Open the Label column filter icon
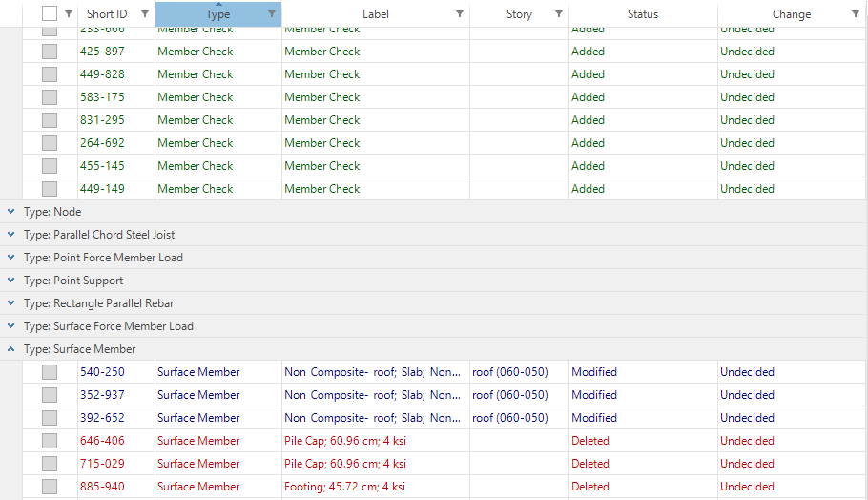Screen dimensions: 868x500 (x=460, y=14)
